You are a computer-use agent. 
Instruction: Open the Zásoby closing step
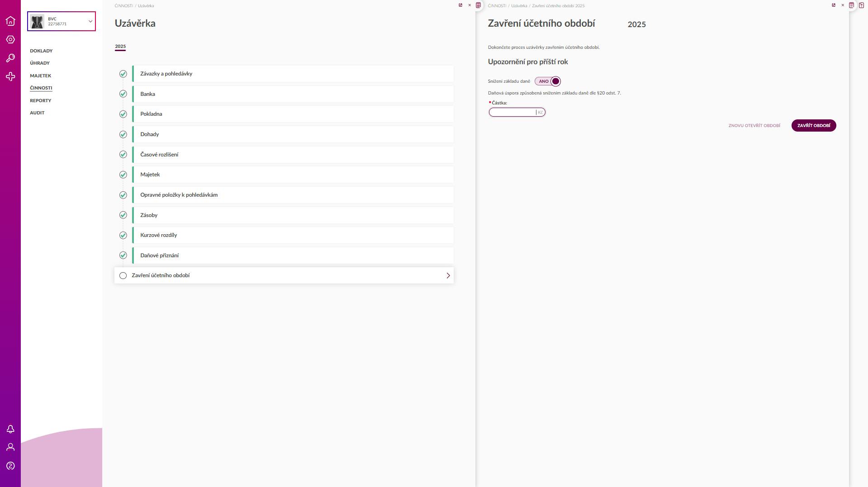[293, 215]
